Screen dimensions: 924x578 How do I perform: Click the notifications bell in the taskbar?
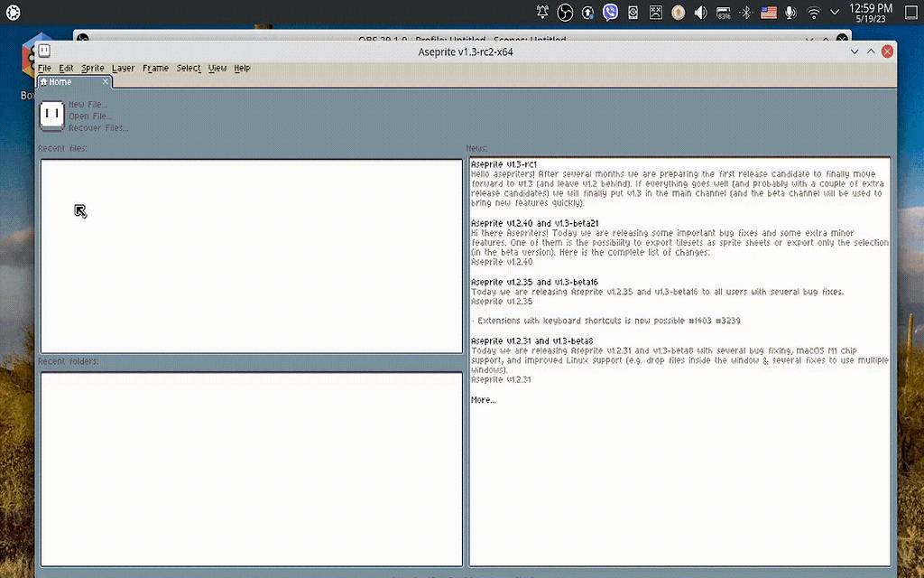point(542,12)
